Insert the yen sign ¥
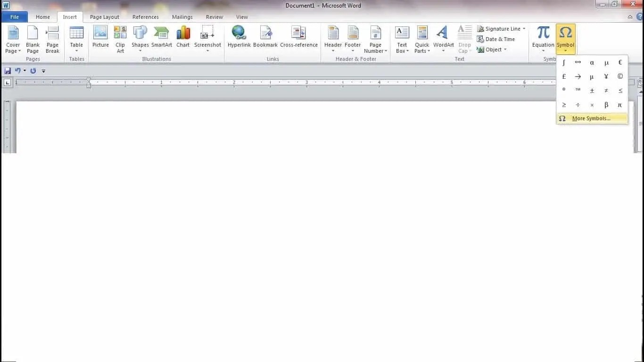The width and height of the screenshot is (644, 362). pyautogui.click(x=606, y=76)
